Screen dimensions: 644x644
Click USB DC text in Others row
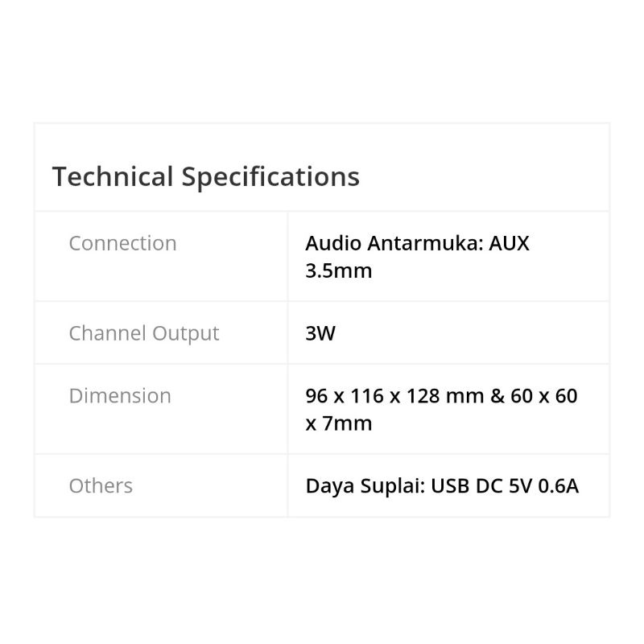click(x=467, y=486)
